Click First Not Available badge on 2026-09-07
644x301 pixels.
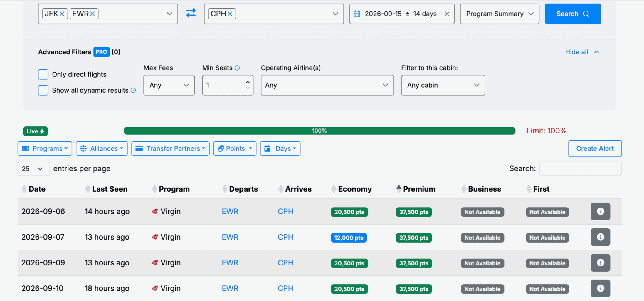(x=547, y=238)
